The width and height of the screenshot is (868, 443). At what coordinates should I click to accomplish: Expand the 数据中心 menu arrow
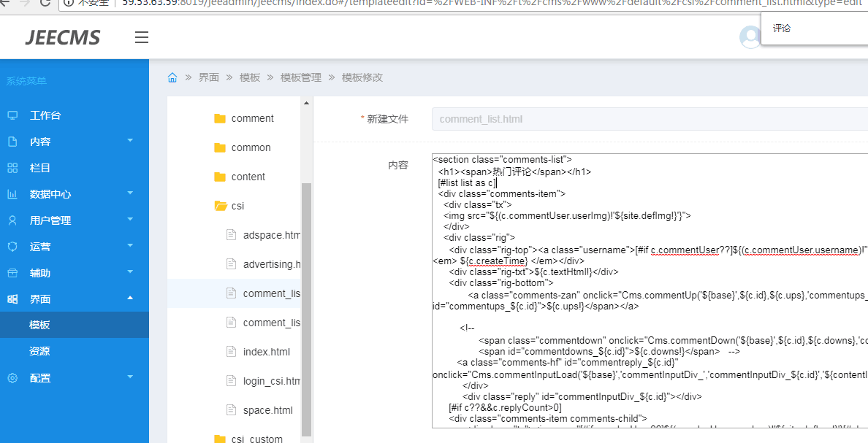coord(130,193)
